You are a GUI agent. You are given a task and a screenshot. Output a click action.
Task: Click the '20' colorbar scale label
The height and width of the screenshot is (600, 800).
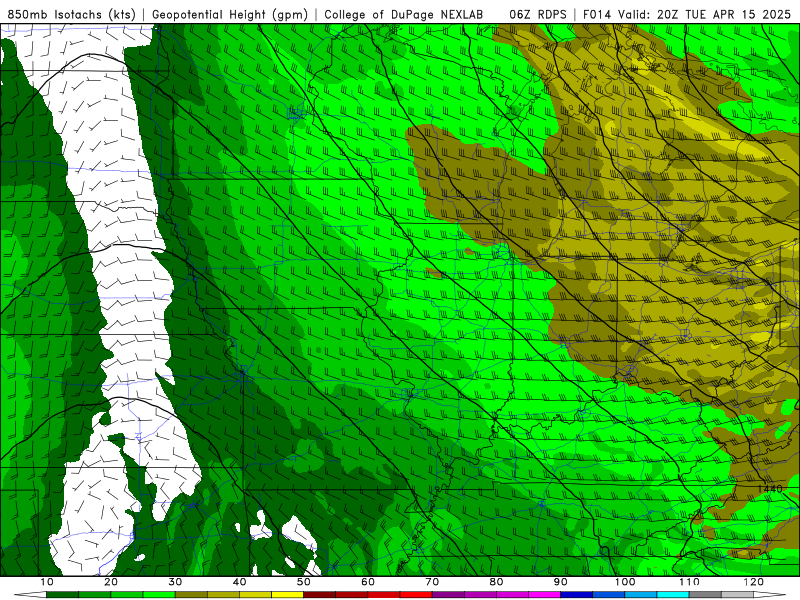111,582
